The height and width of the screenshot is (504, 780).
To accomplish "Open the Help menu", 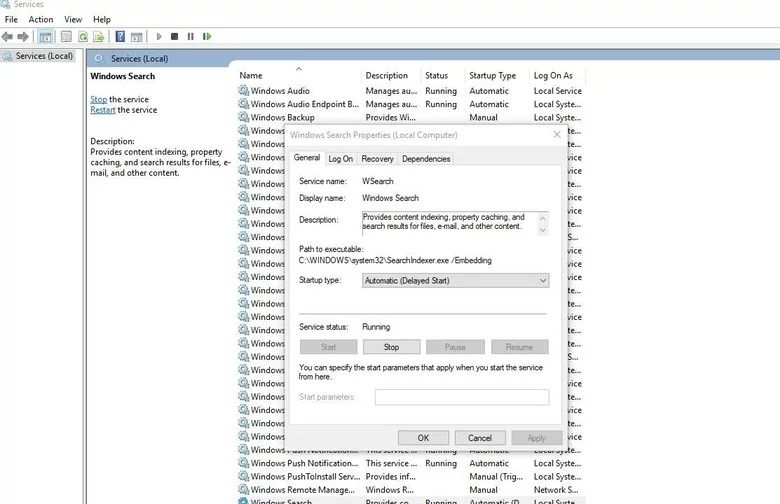I will click(x=101, y=19).
